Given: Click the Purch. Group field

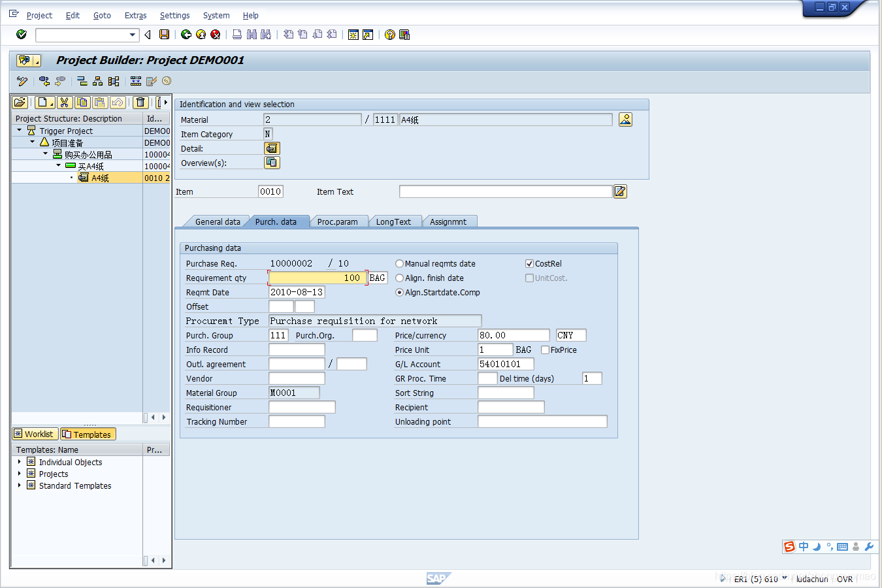Looking at the screenshot, I should pos(278,335).
